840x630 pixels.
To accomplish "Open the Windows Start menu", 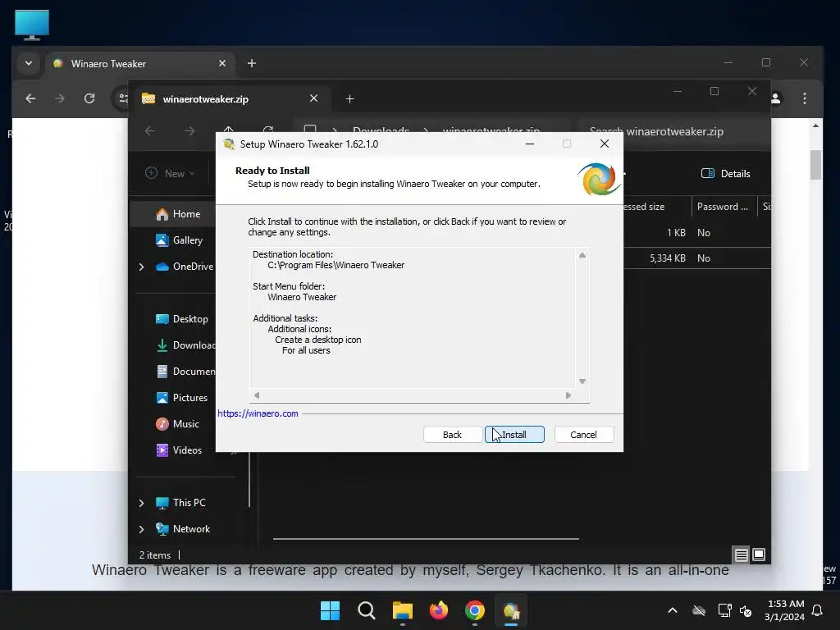I will (x=330, y=610).
